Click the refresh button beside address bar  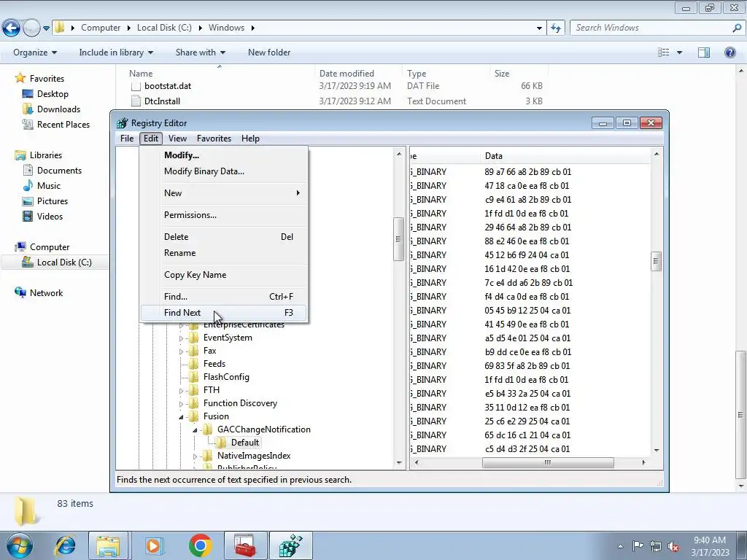pyautogui.click(x=556, y=28)
